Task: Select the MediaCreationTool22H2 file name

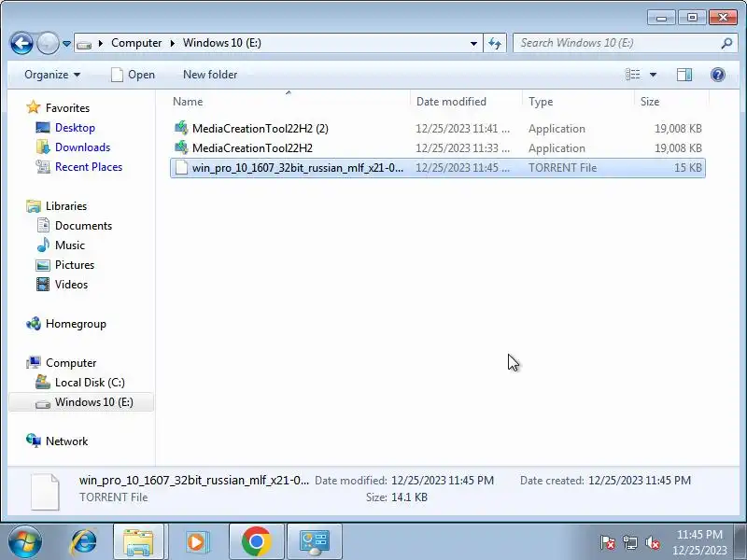Action: pyautogui.click(x=252, y=148)
